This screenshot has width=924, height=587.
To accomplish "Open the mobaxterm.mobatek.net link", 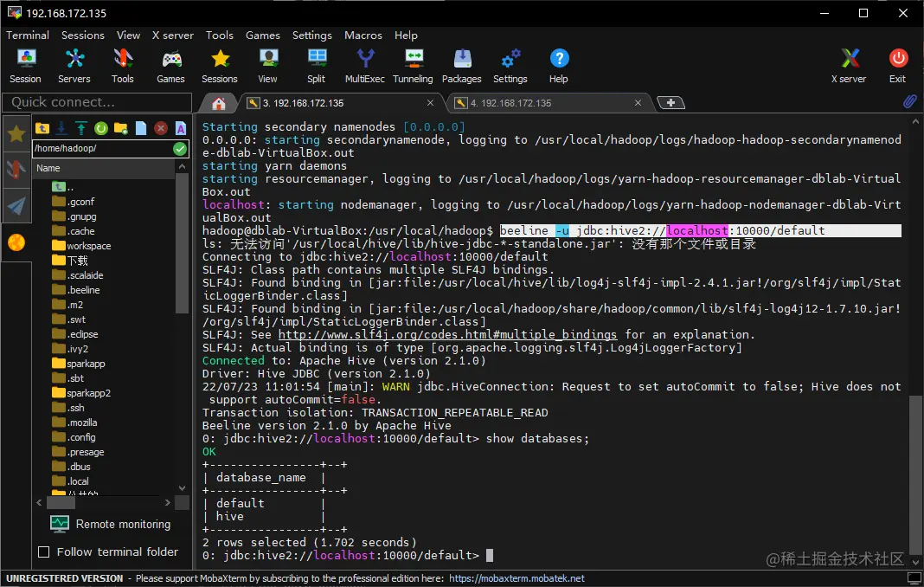I will tap(517, 578).
